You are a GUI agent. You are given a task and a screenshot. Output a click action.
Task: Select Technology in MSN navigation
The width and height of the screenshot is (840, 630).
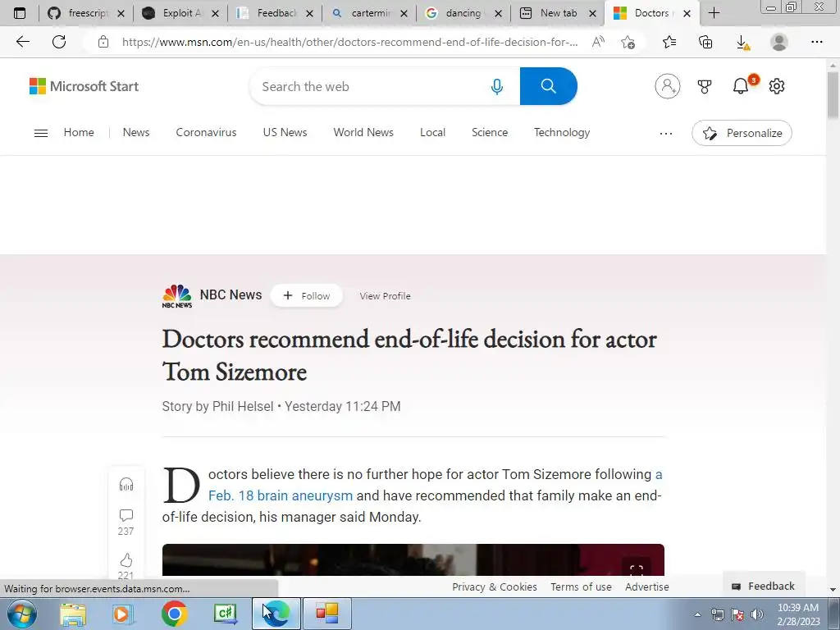click(x=562, y=132)
